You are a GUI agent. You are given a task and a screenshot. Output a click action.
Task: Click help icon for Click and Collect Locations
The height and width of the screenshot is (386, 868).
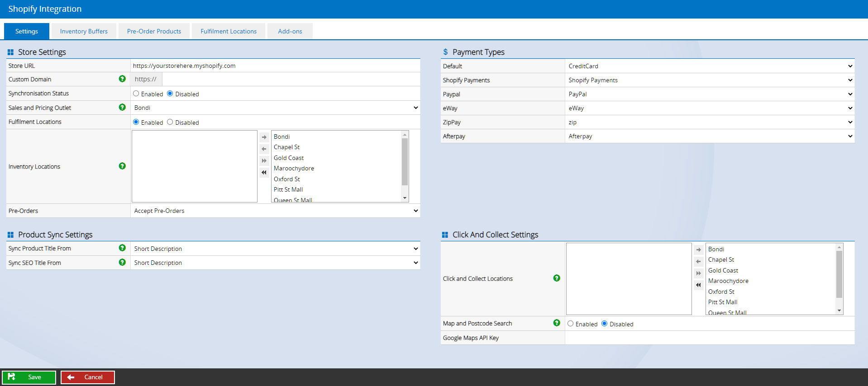coord(557,278)
